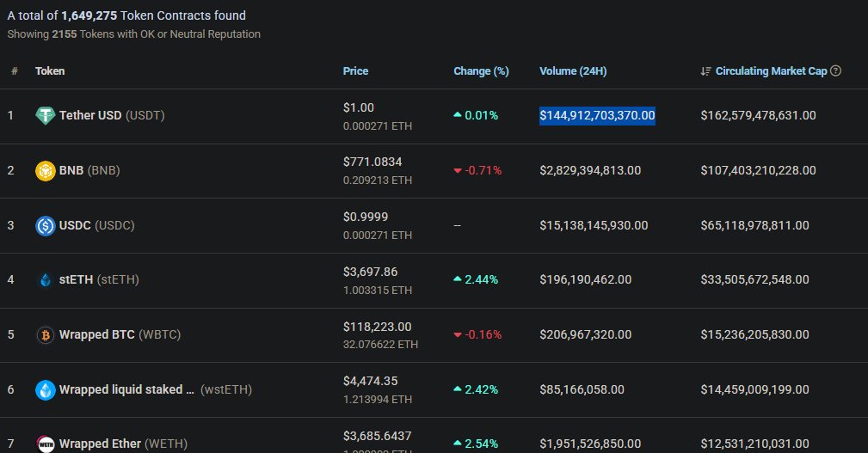Click the Wrapped BTC token logo icon
Viewport: 868px width, 453px height.
point(45,334)
